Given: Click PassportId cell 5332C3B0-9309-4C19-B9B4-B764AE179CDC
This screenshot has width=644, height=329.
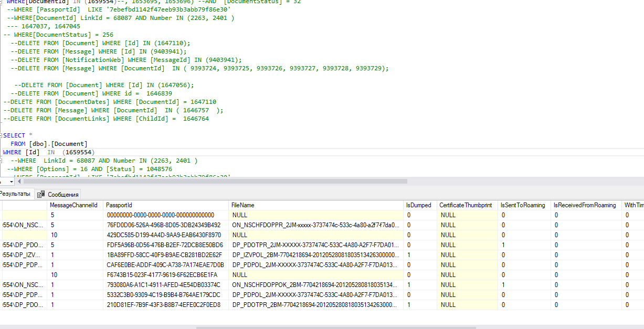Looking at the screenshot, I should [x=166, y=295].
